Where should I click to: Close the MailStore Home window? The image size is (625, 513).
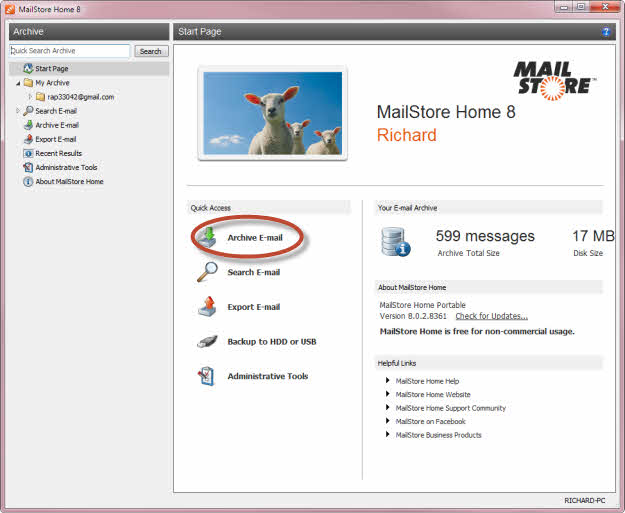tap(605, 7)
